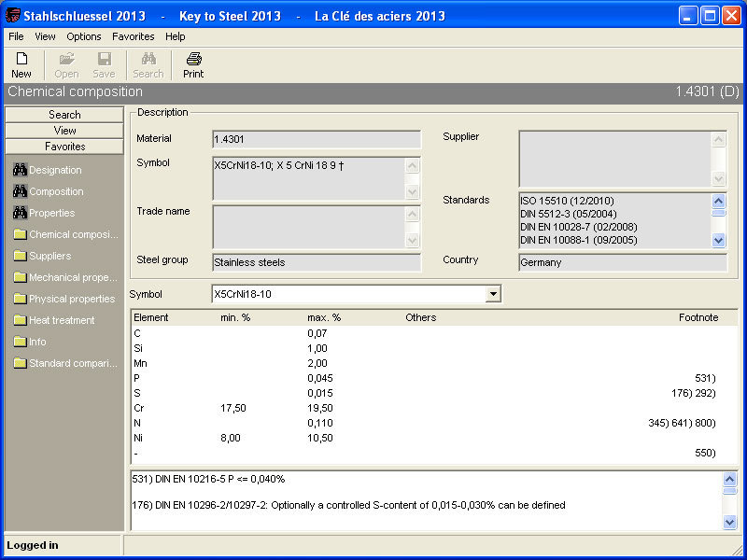
Task: Select Composition search in sidebar
Action: (x=49, y=191)
